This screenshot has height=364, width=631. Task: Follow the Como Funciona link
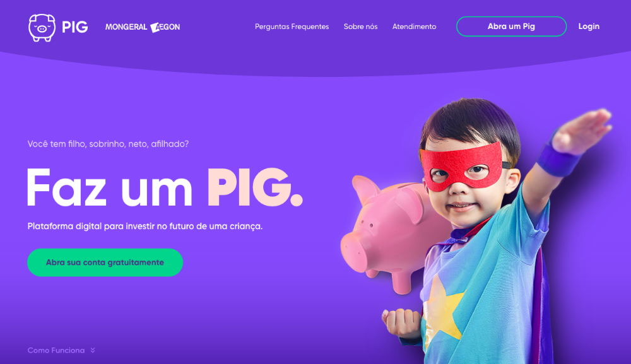[x=56, y=350]
